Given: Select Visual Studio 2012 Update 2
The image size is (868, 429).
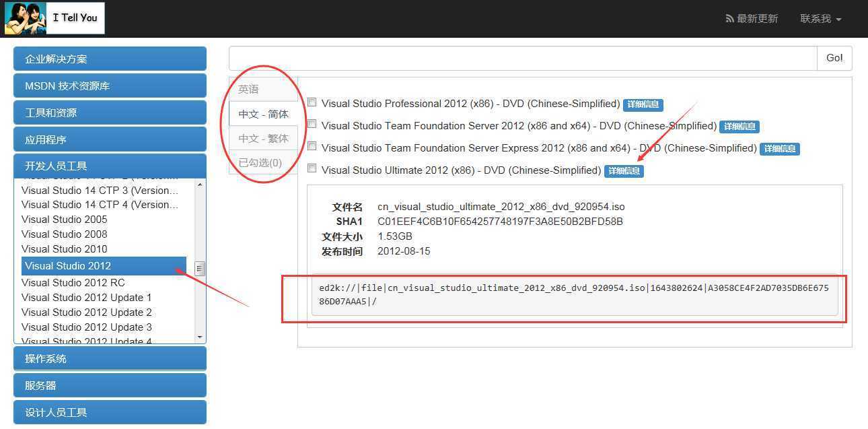Looking at the screenshot, I should point(87,312).
